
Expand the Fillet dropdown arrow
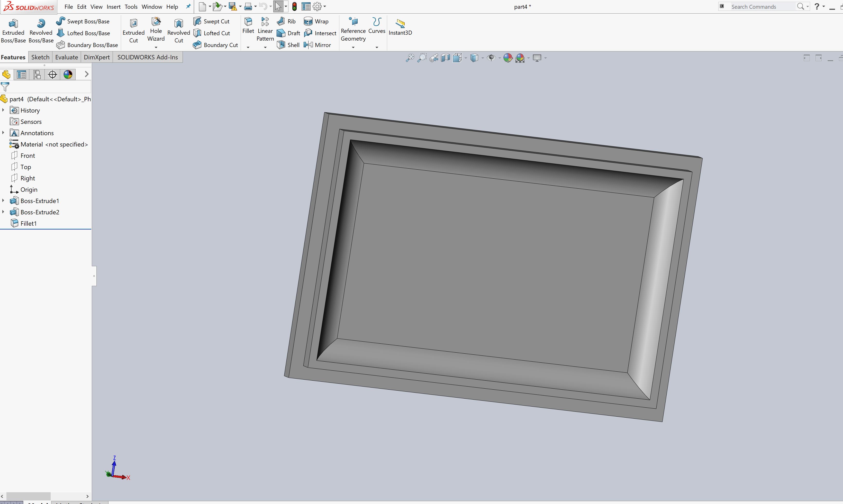pos(248,47)
